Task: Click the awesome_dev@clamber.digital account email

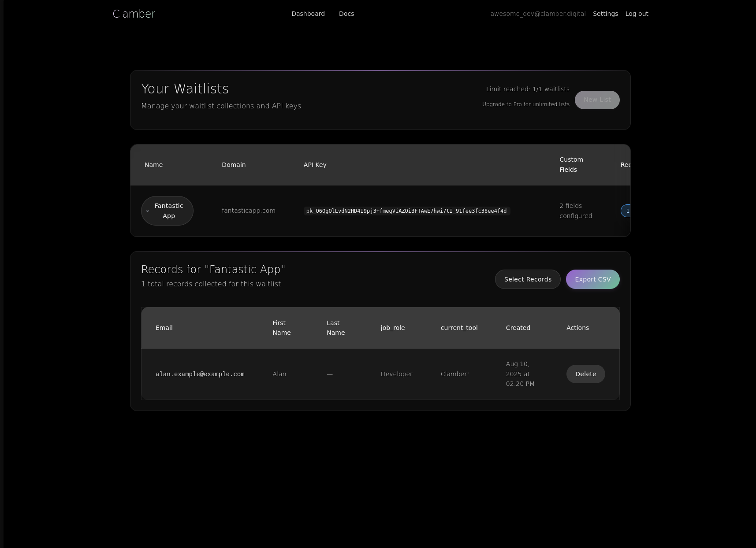Action: click(538, 14)
